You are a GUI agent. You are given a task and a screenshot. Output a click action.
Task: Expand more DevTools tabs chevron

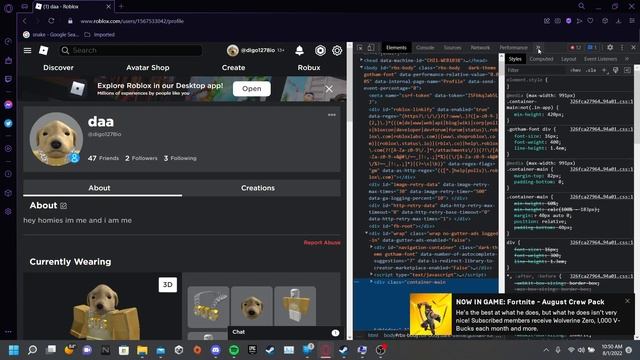click(x=538, y=48)
